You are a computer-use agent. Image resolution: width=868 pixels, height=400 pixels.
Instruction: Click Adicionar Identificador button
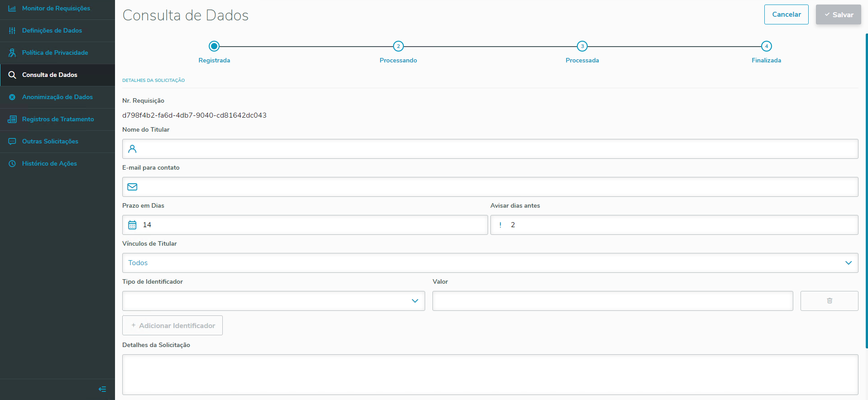[173, 325]
